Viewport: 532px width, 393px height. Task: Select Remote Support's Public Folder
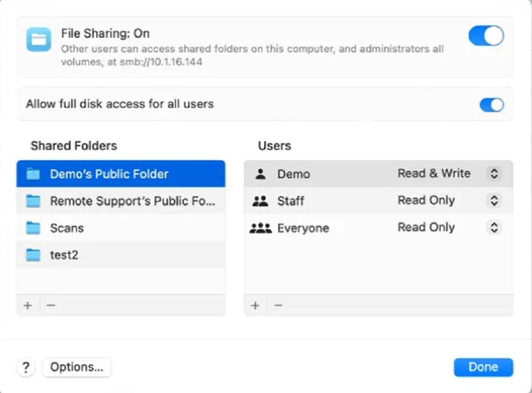[x=121, y=200]
